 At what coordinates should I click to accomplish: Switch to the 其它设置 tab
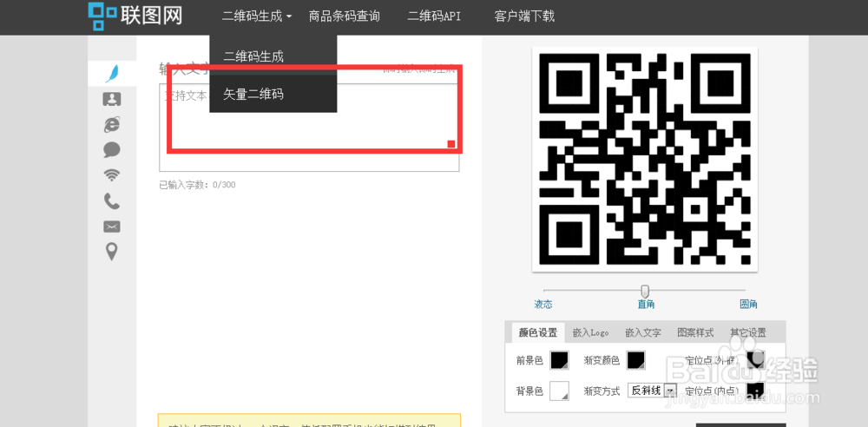coord(748,333)
